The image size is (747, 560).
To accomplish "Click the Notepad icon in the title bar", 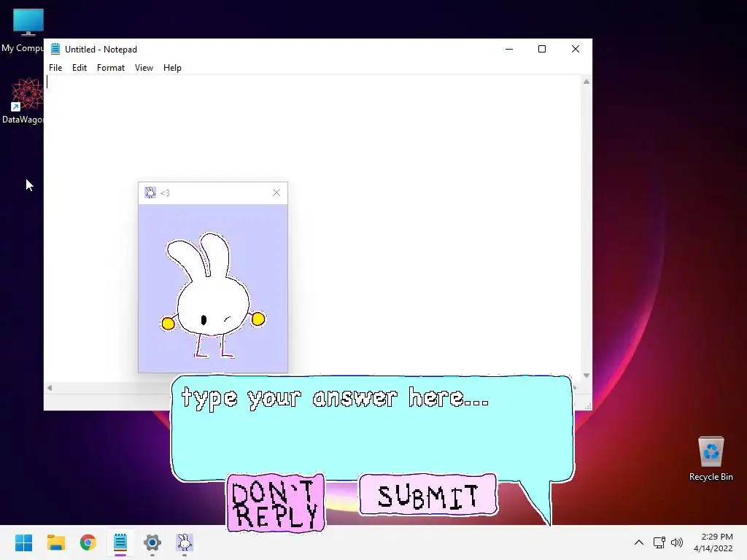I will [55, 49].
